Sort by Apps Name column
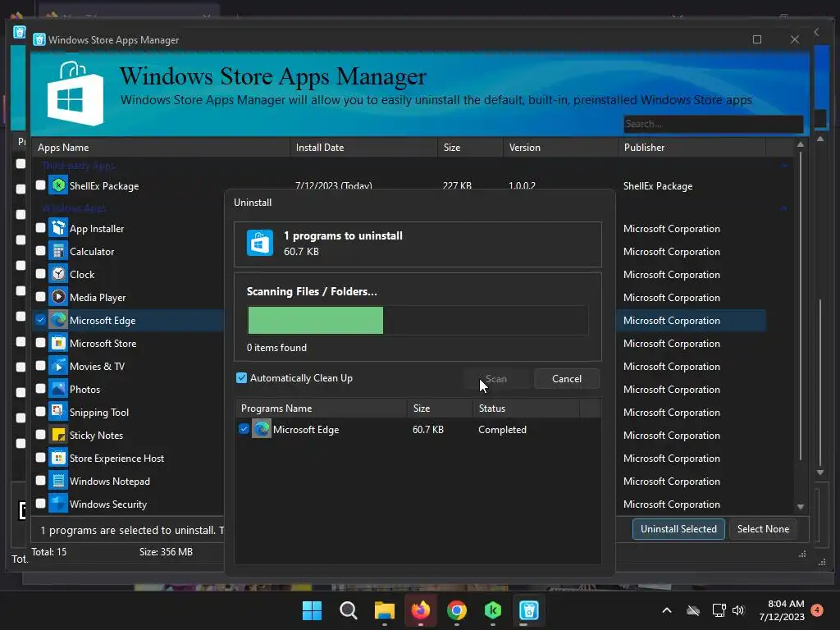The image size is (840, 630). point(161,148)
